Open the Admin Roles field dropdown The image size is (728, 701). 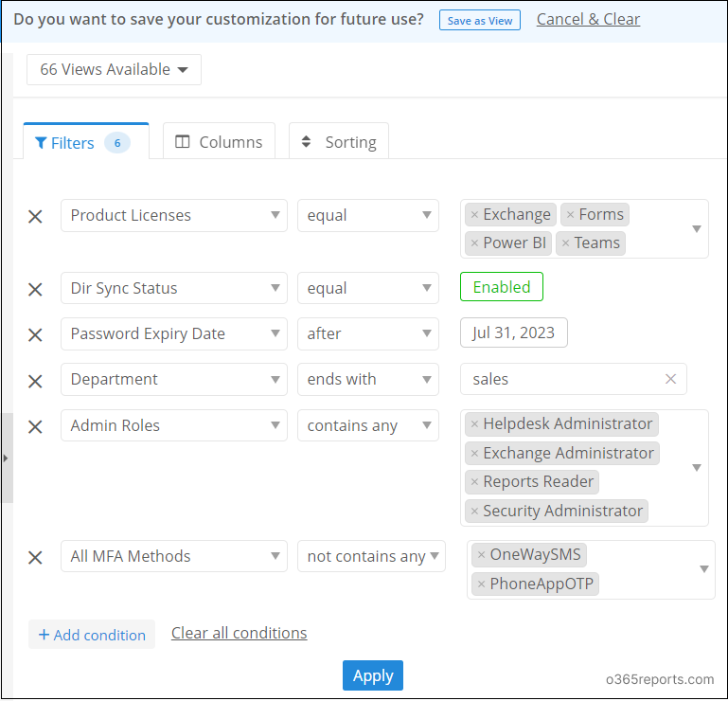pos(173,425)
